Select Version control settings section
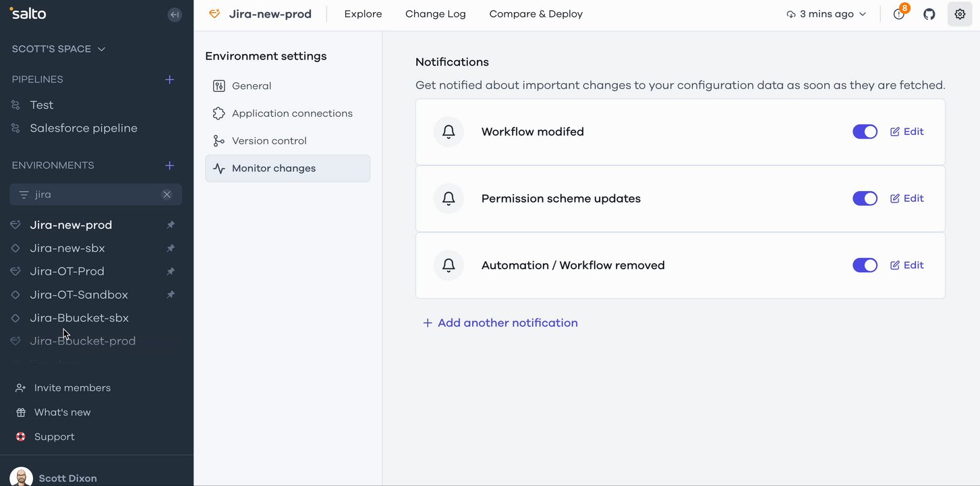 pyautogui.click(x=269, y=141)
